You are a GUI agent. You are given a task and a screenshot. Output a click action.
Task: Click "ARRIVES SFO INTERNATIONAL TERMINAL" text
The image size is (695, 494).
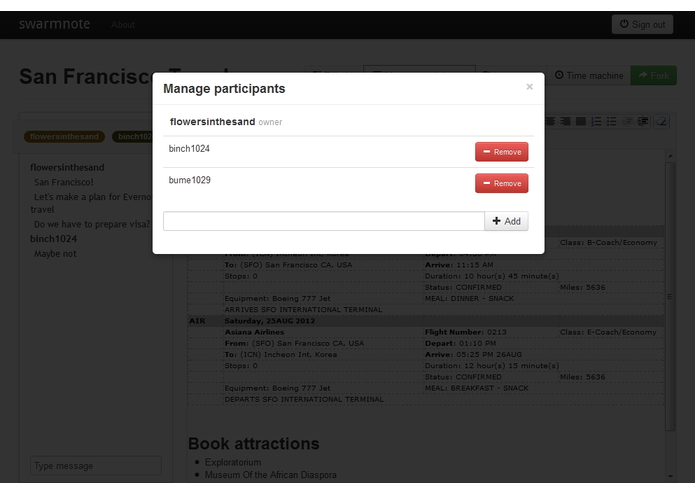click(x=303, y=310)
